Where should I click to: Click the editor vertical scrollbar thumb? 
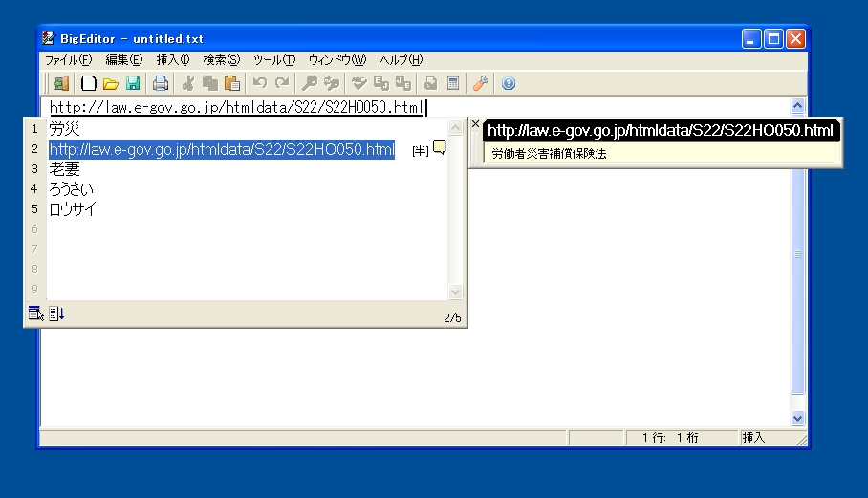point(797,254)
